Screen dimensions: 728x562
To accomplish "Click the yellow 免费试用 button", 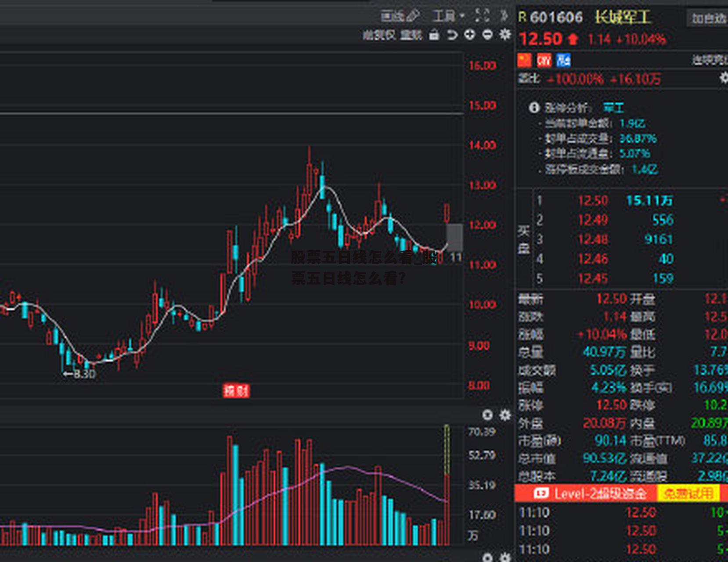I will tap(688, 494).
